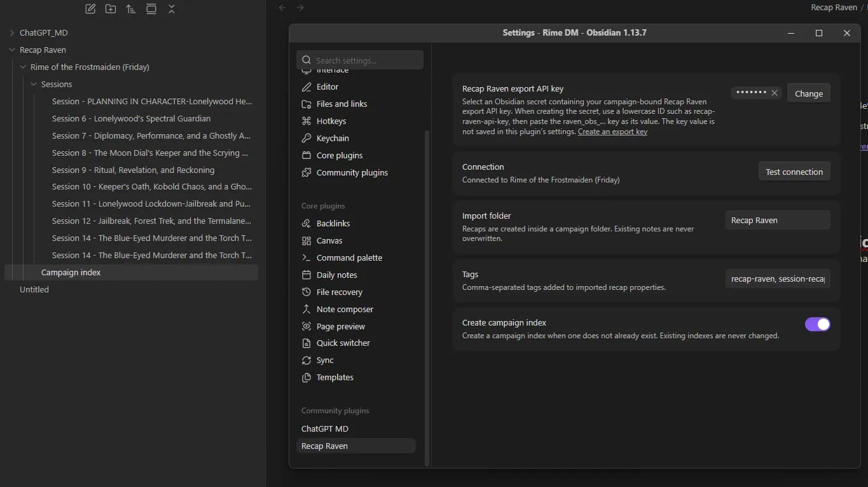Click the new folder icon

111,9
